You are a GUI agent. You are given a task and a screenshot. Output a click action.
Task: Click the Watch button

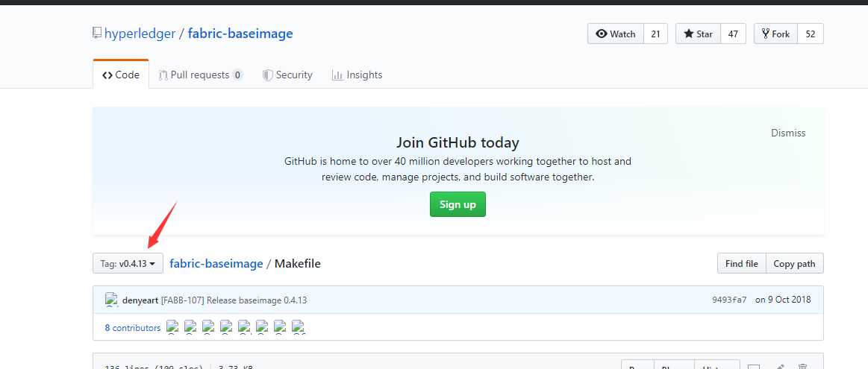pos(616,34)
